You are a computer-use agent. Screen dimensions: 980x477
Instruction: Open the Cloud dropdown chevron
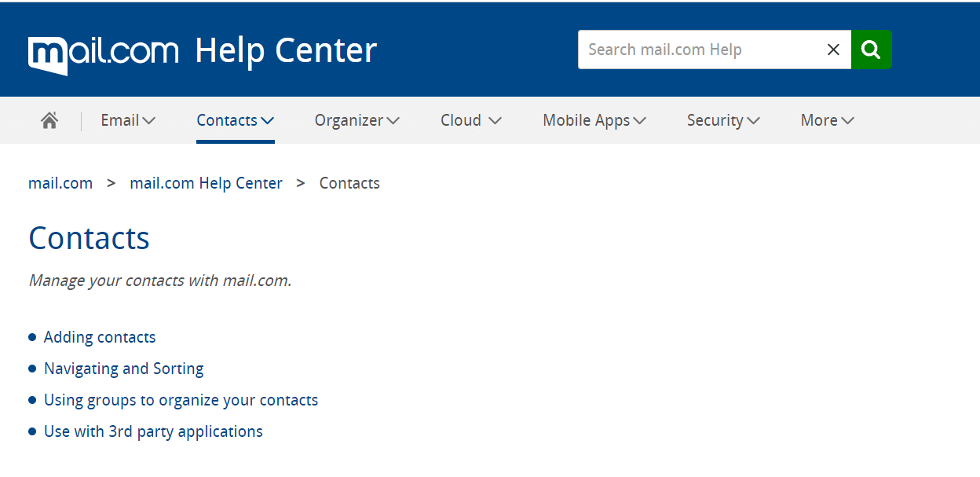point(495,120)
